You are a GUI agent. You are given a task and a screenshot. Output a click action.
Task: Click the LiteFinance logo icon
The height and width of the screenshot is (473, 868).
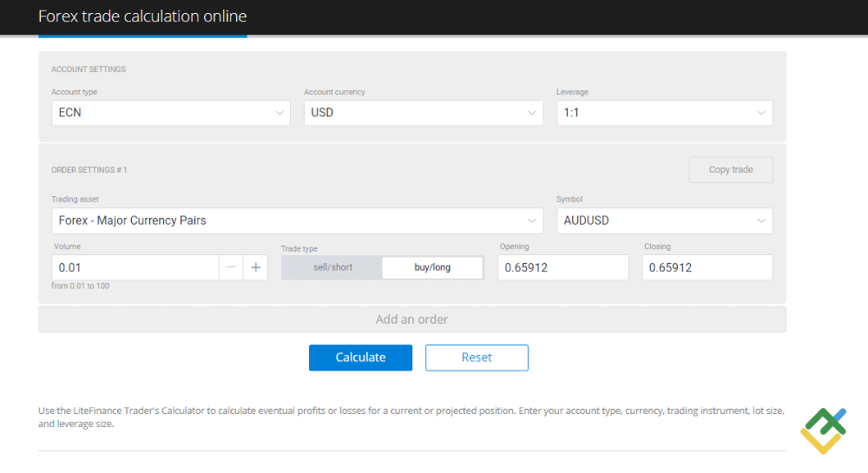tap(823, 430)
